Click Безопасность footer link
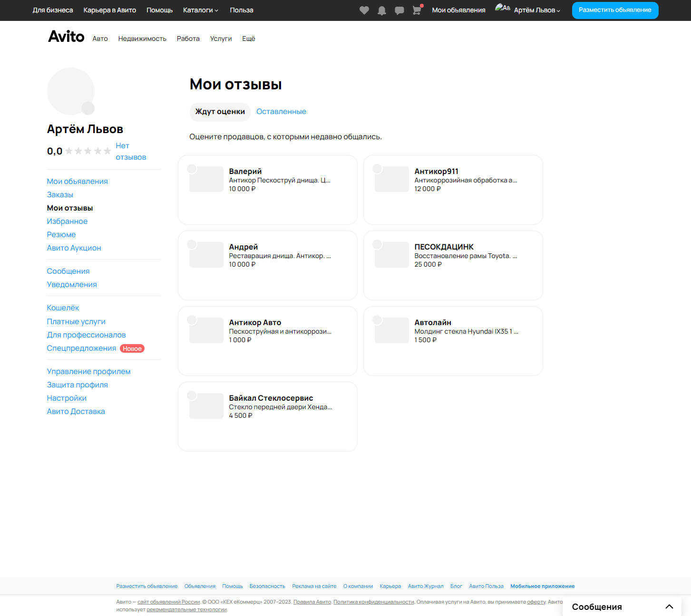Screen dimensions: 691x616 [x=267, y=586]
